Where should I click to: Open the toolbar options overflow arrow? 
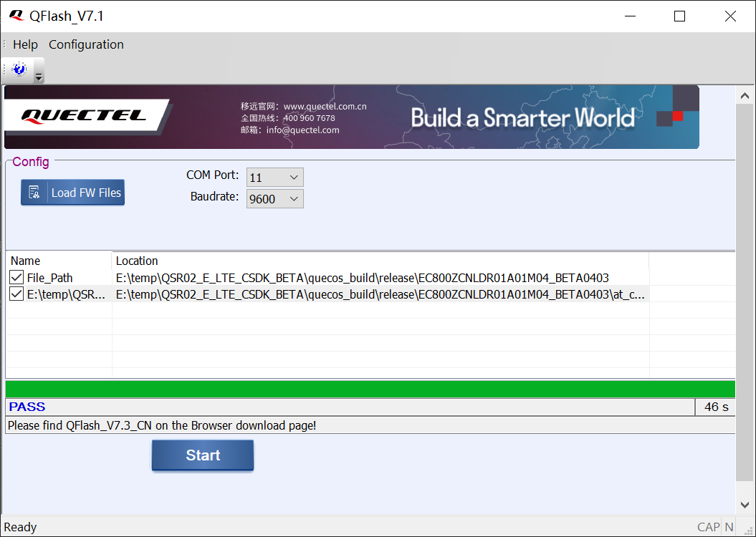39,77
